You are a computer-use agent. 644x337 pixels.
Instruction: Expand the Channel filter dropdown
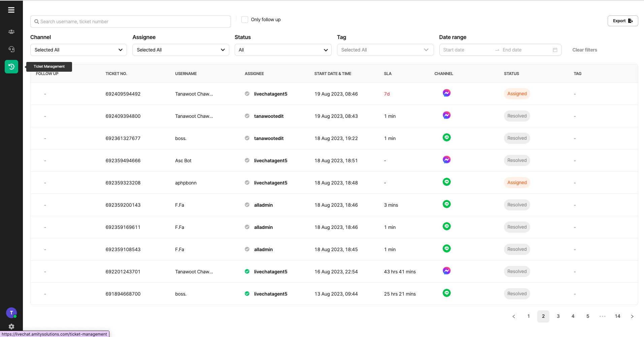pyautogui.click(x=78, y=50)
